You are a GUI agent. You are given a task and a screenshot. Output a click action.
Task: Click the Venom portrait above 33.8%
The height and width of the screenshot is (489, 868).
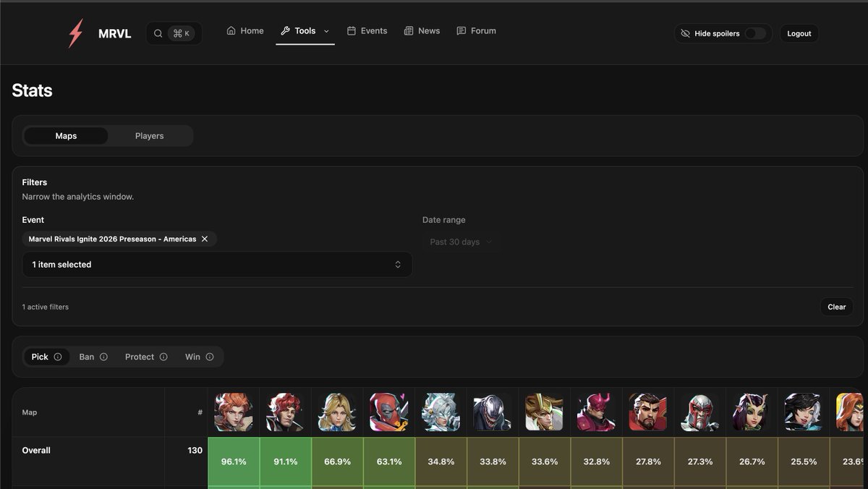[x=493, y=412]
